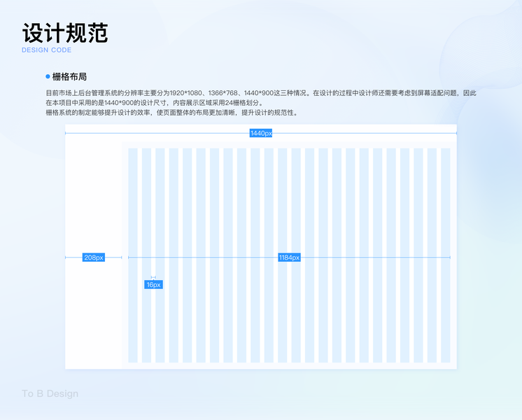The height and width of the screenshot is (420, 522).
Task: Click the To B Design footer text
Action: [x=50, y=393]
